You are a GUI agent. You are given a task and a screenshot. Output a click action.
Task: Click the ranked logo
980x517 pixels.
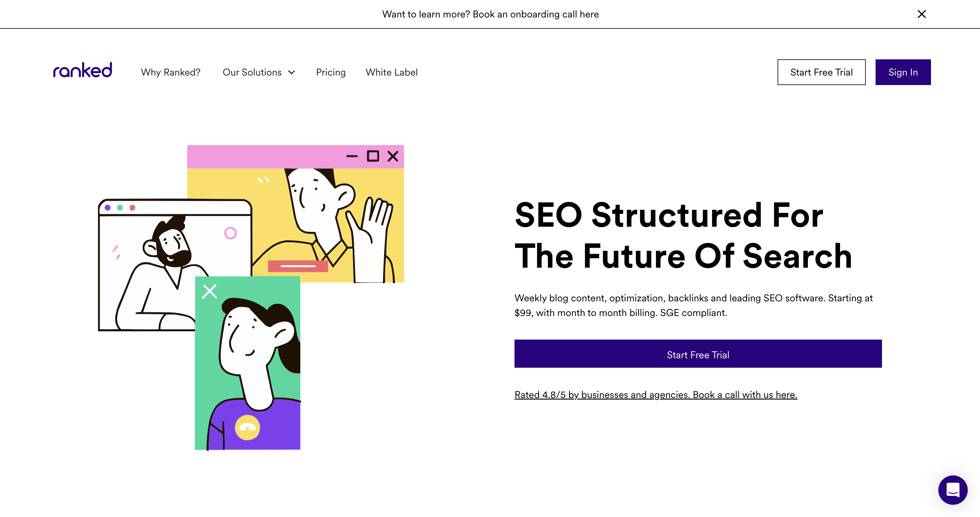(83, 70)
